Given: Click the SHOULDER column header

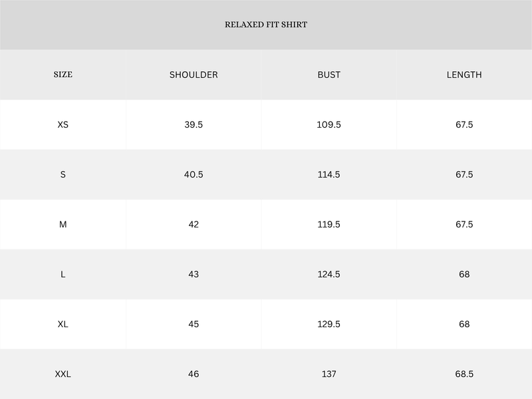Looking at the screenshot, I should coord(194,74).
